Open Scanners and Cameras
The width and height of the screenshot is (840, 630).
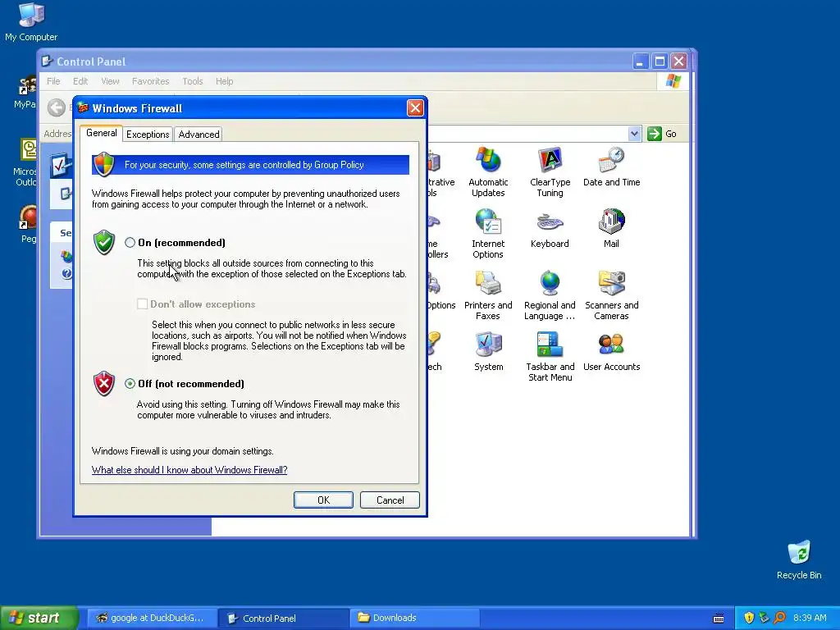tap(611, 295)
